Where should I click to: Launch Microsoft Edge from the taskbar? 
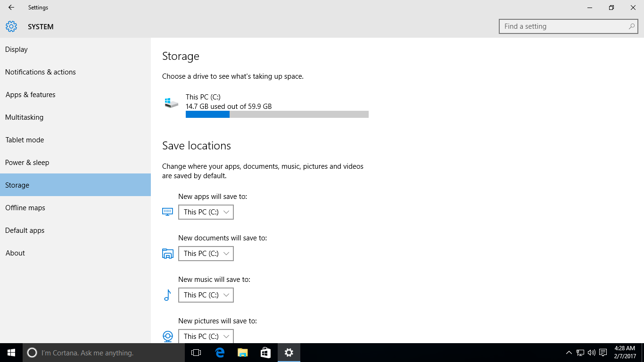click(219, 353)
